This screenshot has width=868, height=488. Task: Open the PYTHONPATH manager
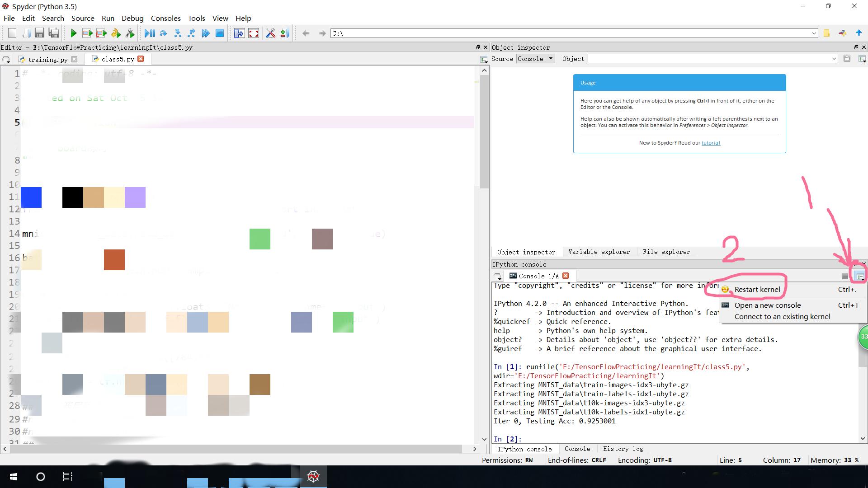pos(285,33)
